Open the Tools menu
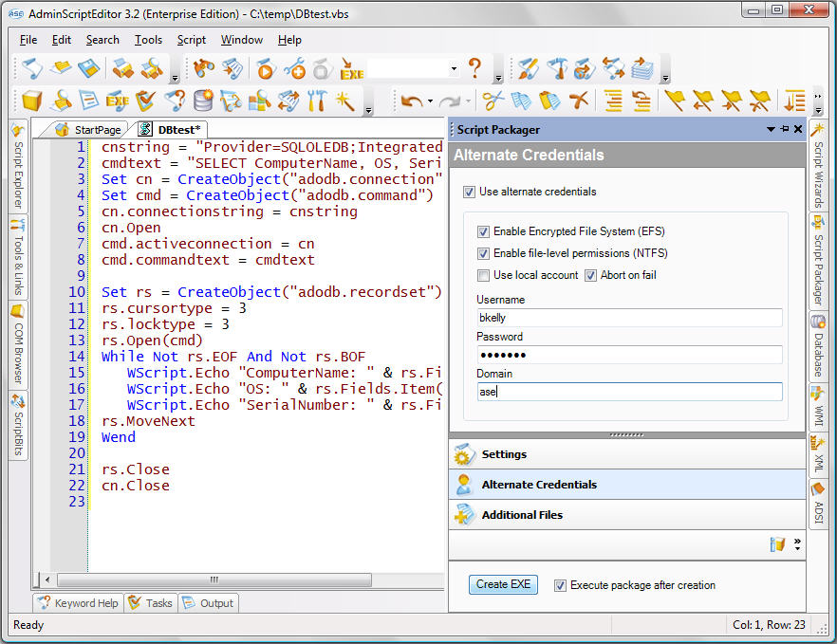The width and height of the screenshot is (837, 644). (148, 40)
